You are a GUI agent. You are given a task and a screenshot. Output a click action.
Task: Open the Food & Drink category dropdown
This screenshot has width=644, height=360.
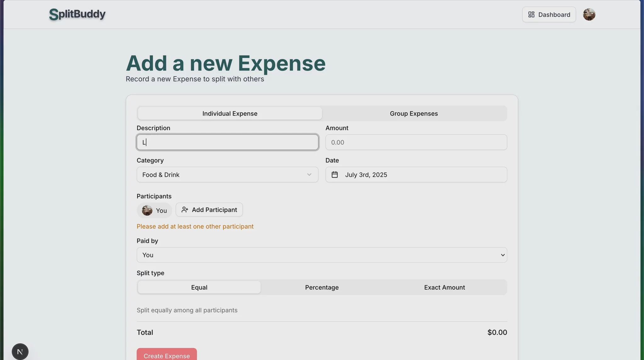click(x=220, y=175)
